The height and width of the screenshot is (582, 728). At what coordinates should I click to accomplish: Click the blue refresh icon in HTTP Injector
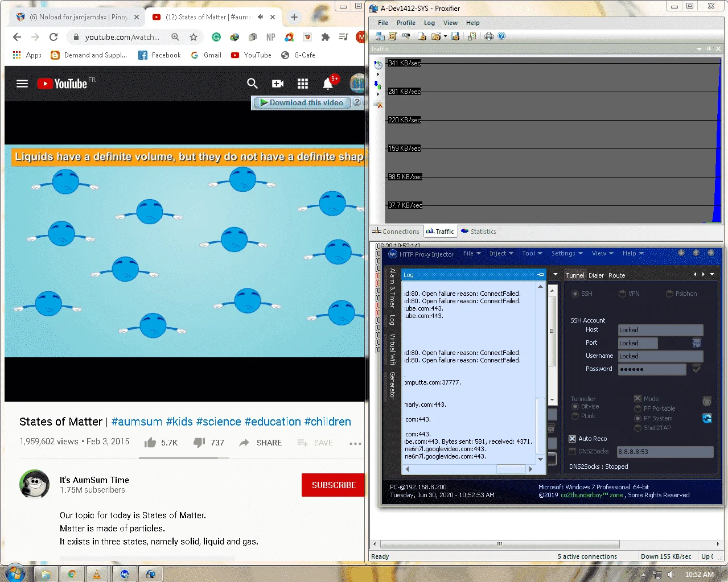pyautogui.click(x=707, y=419)
